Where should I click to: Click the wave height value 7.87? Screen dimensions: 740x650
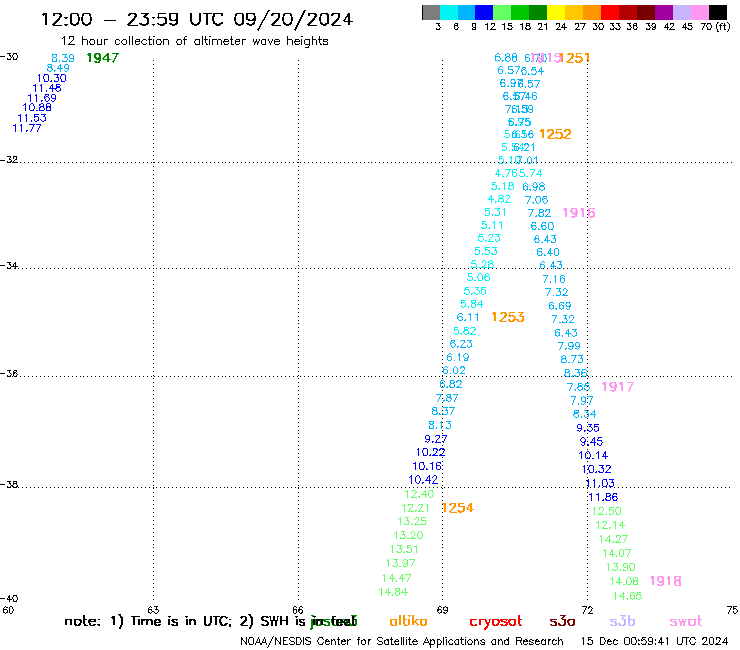(447, 398)
